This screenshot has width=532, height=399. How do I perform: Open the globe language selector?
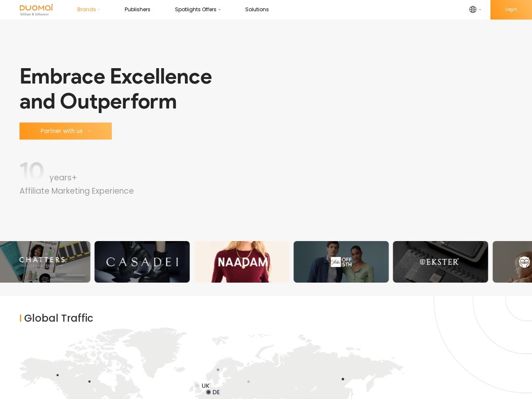pos(473,10)
